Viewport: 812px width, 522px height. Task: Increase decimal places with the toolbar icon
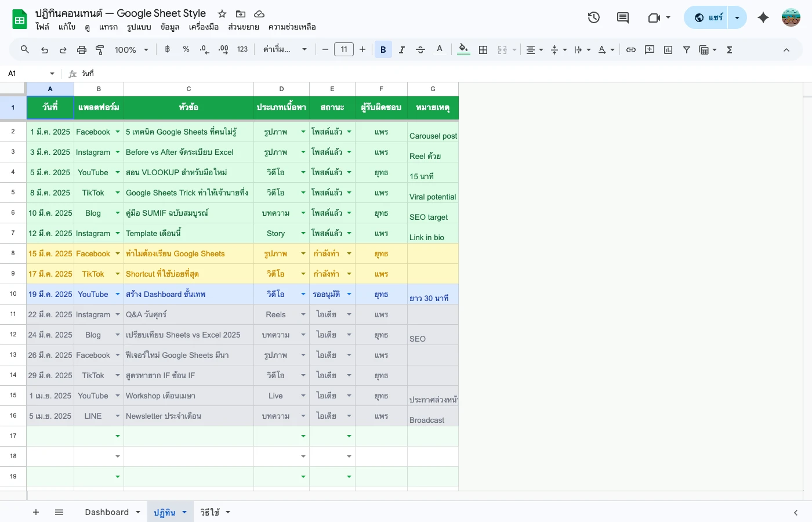(223, 49)
